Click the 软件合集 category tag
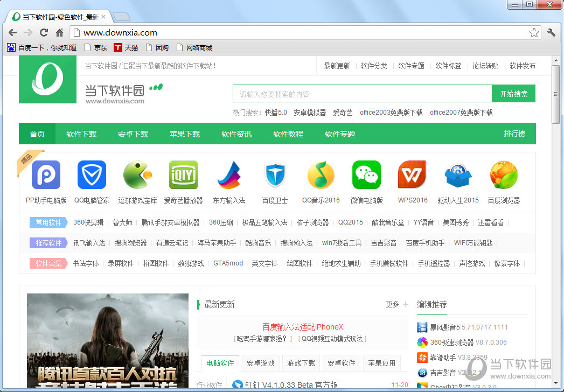 click(x=48, y=264)
